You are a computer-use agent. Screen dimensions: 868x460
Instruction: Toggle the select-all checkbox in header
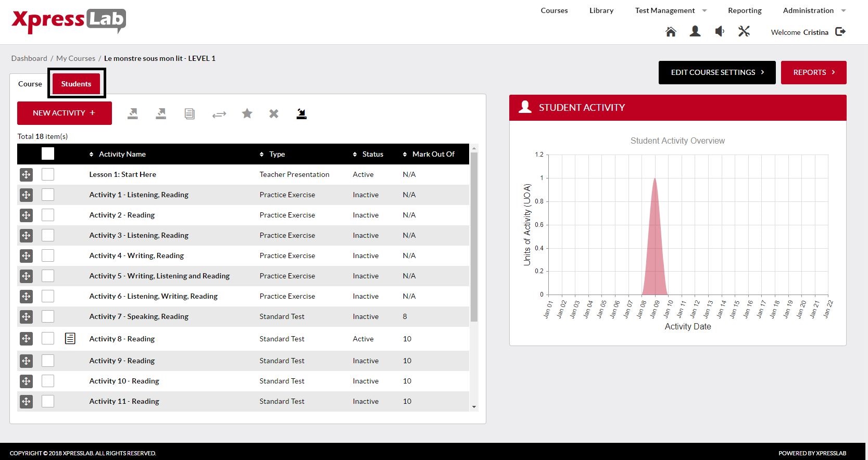(48, 154)
